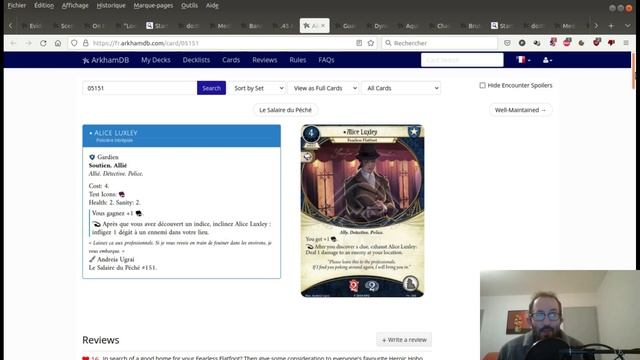List all tabs with chevron dropdown
This screenshot has width=640, height=360.
627,26
